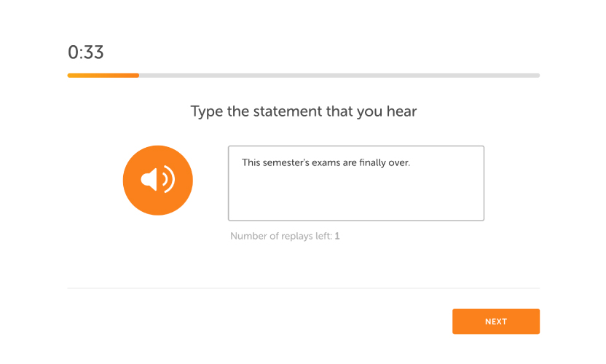Click the word 'semester's' in the text box
This screenshot has height=364, width=606.
286,162
